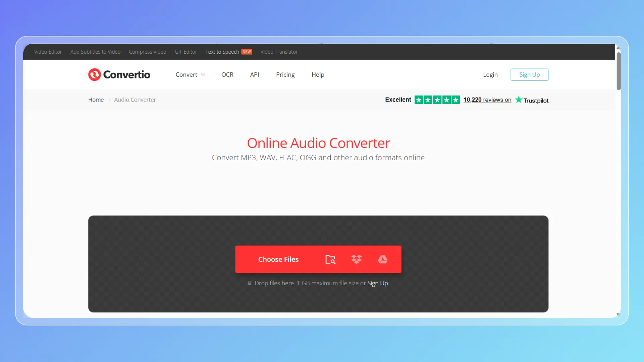This screenshot has width=644, height=362.
Task: Open Add Subtitles to Video tool
Action: (x=96, y=52)
